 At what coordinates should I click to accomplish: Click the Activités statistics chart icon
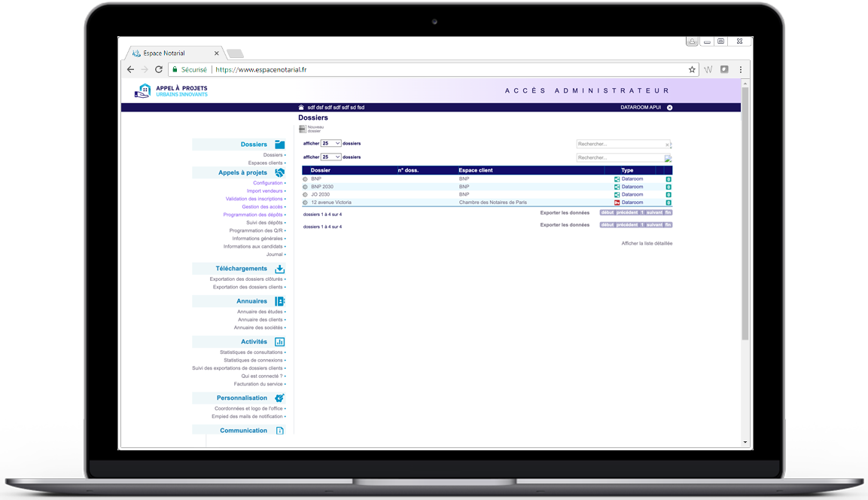coord(279,342)
